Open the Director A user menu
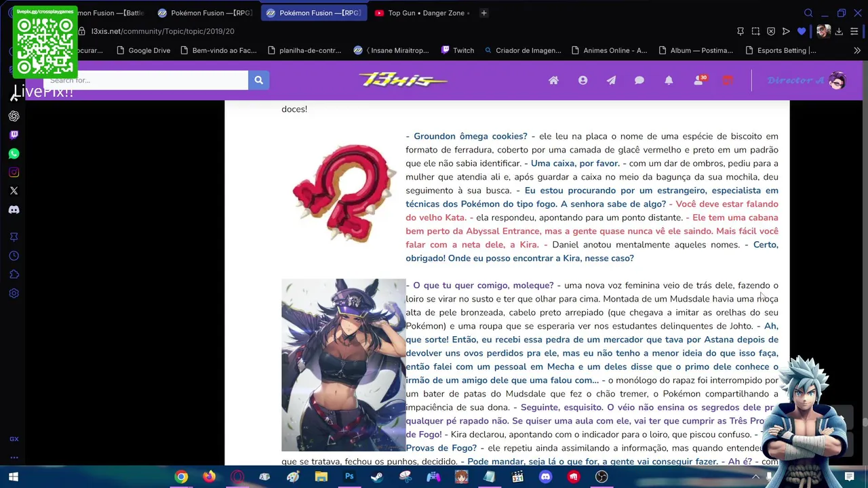The image size is (868, 488). (806, 81)
